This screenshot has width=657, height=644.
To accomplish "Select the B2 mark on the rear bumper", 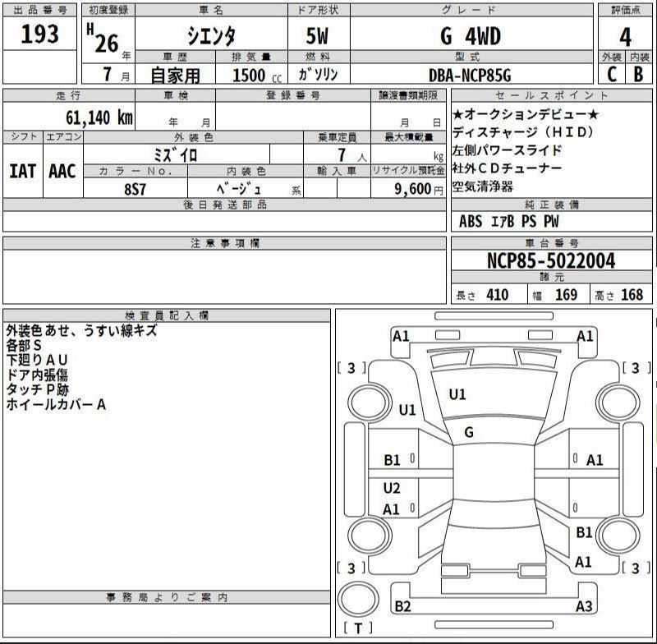I will tap(402, 606).
